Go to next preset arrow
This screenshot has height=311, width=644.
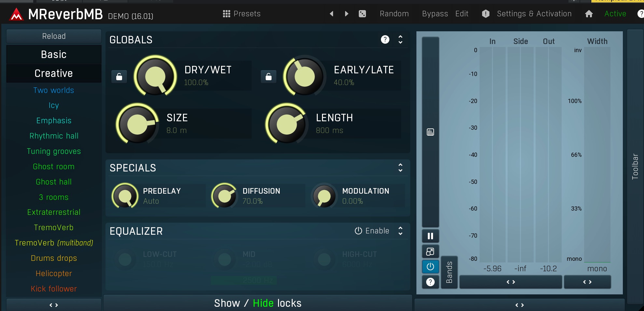(x=346, y=14)
